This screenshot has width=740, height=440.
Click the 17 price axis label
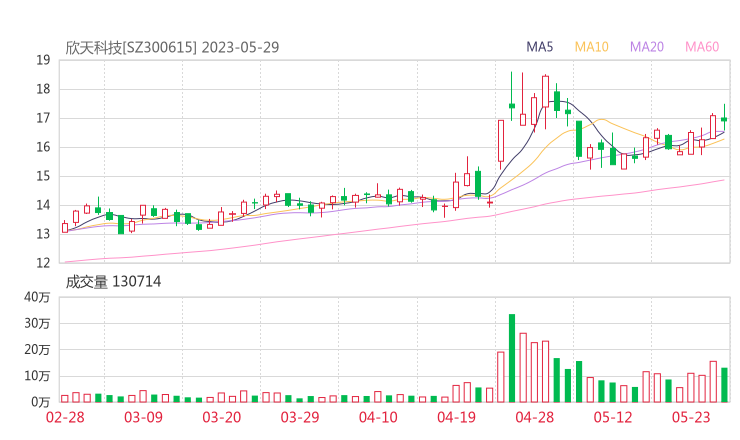pyautogui.click(x=43, y=118)
